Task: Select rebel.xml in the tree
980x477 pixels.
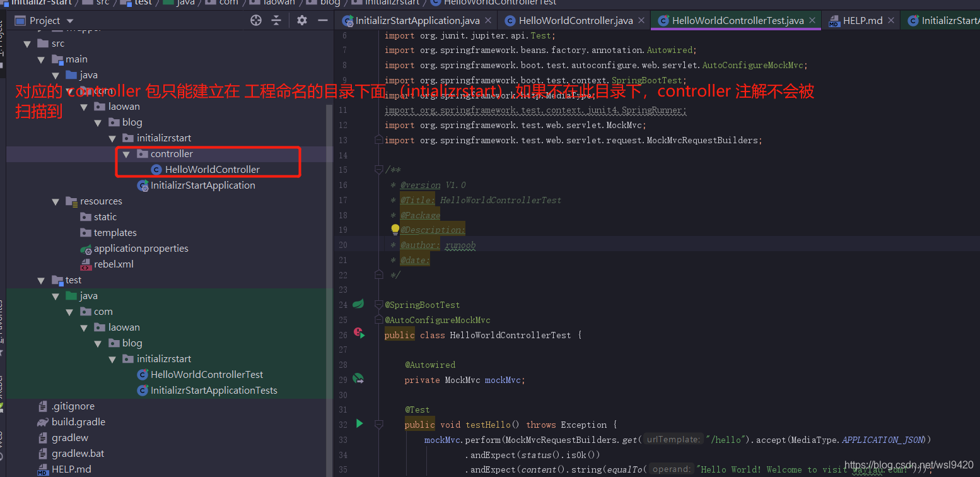Action: coord(114,264)
